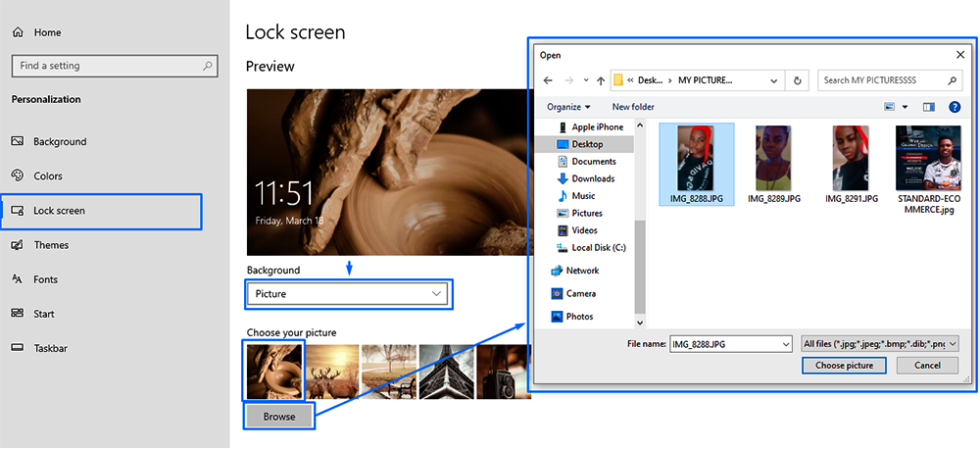Select the IMG_8289.JPG thumbnail

point(773,164)
